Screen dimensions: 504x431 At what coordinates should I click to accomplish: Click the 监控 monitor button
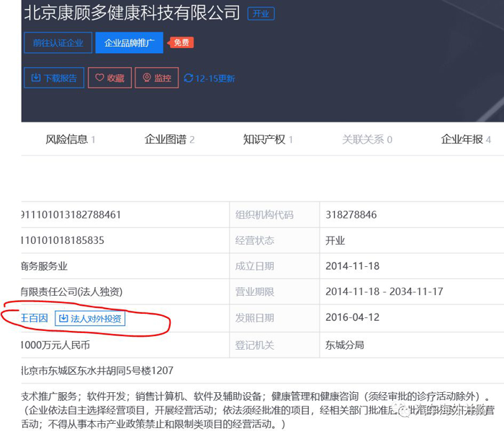157,78
